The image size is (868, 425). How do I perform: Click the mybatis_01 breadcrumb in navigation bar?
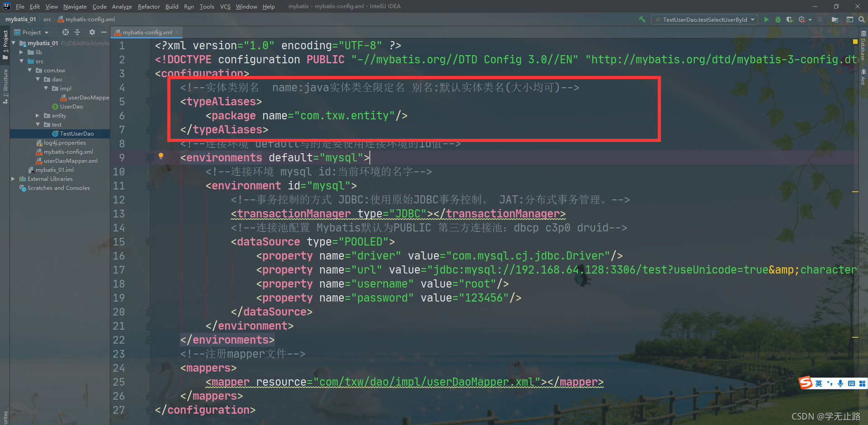pos(20,19)
